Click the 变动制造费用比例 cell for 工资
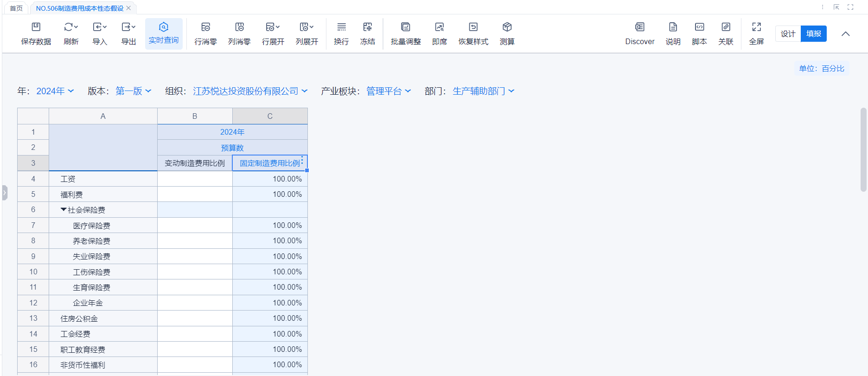Viewport: 868px width, 376px height. click(195, 179)
